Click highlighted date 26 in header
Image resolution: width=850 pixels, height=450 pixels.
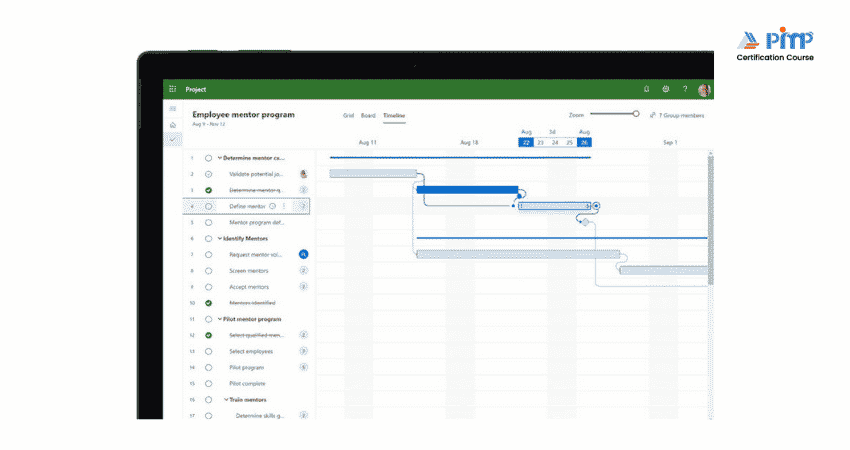pyautogui.click(x=584, y=143)
